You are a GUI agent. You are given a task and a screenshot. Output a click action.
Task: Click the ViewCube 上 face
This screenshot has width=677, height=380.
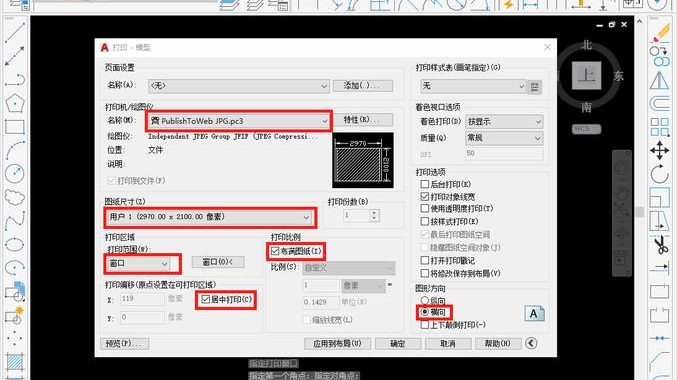[586, 76]
